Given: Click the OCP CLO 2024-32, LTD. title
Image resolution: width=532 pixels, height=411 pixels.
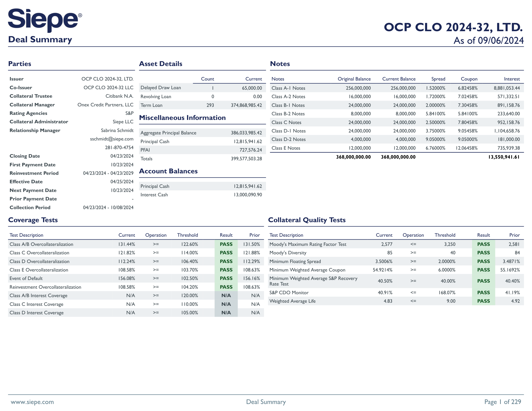Looking at the screenshot, I should point(453,27).
